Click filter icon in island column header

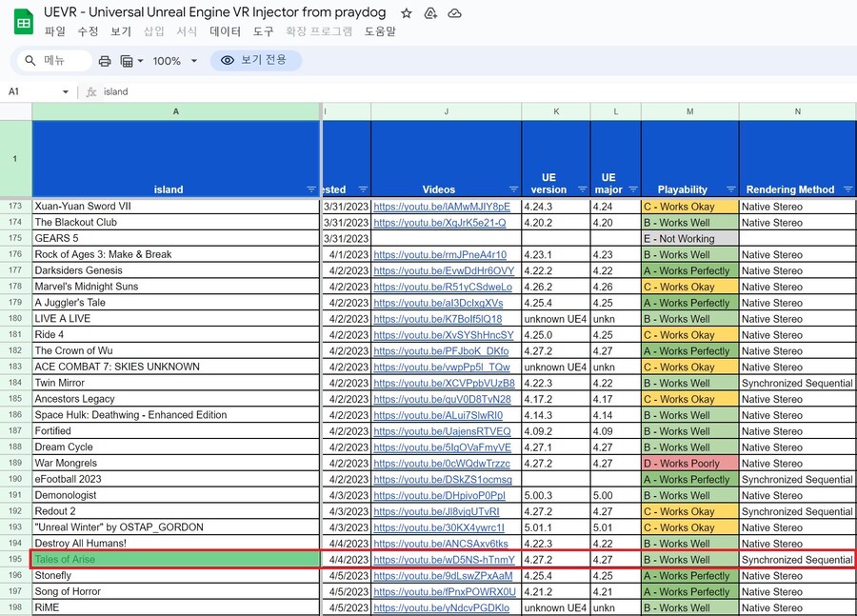coord(311,189)
